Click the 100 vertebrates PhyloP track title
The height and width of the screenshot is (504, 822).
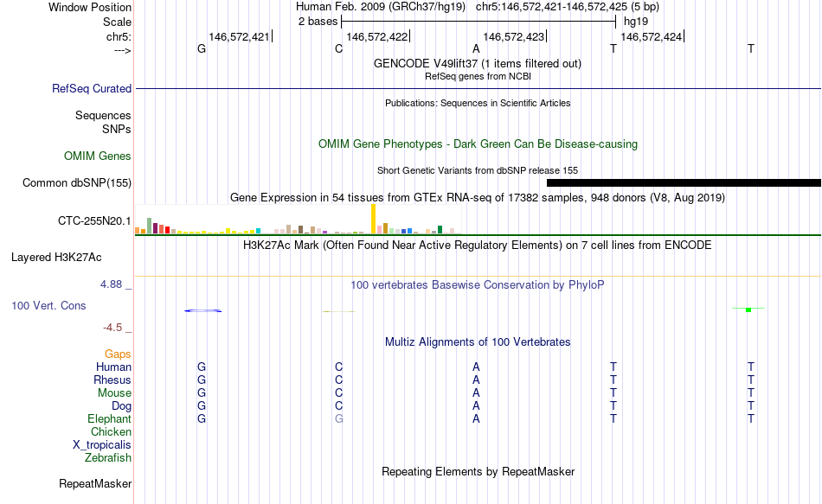point(478,285)
